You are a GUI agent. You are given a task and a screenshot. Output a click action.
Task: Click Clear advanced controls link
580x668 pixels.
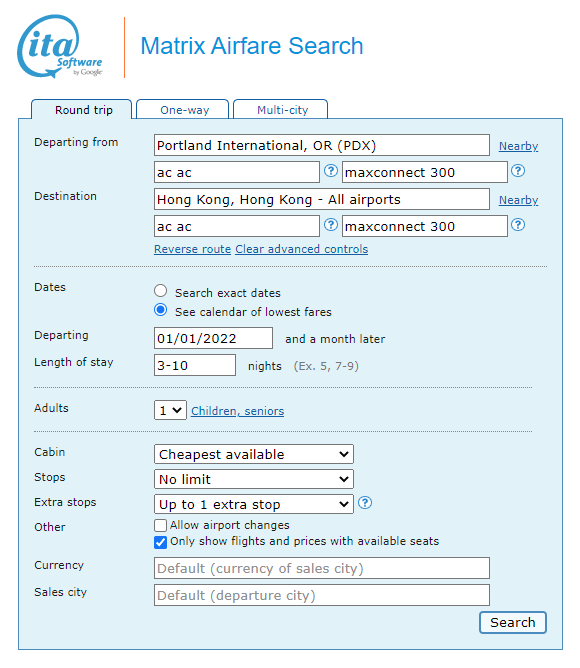302,249
